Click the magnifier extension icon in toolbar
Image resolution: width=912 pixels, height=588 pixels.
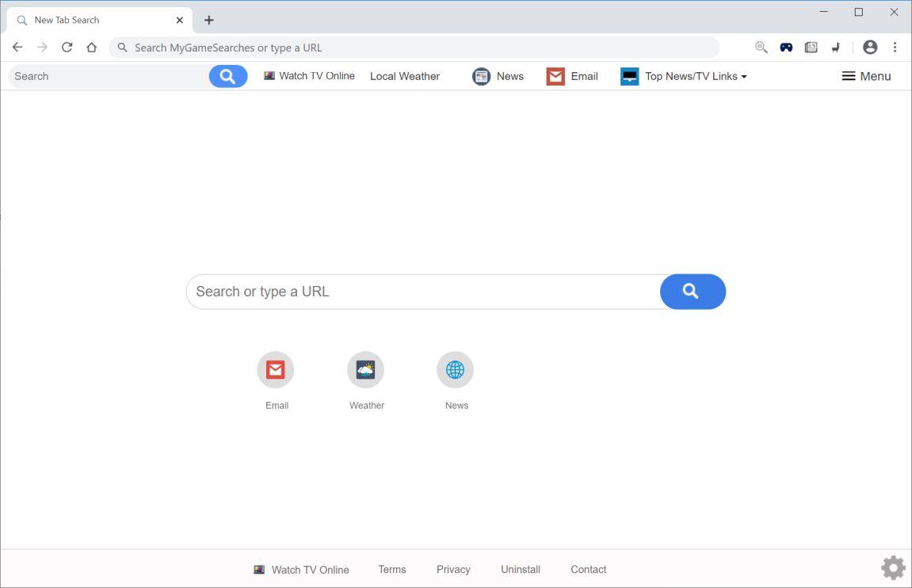tap(761, 47)
